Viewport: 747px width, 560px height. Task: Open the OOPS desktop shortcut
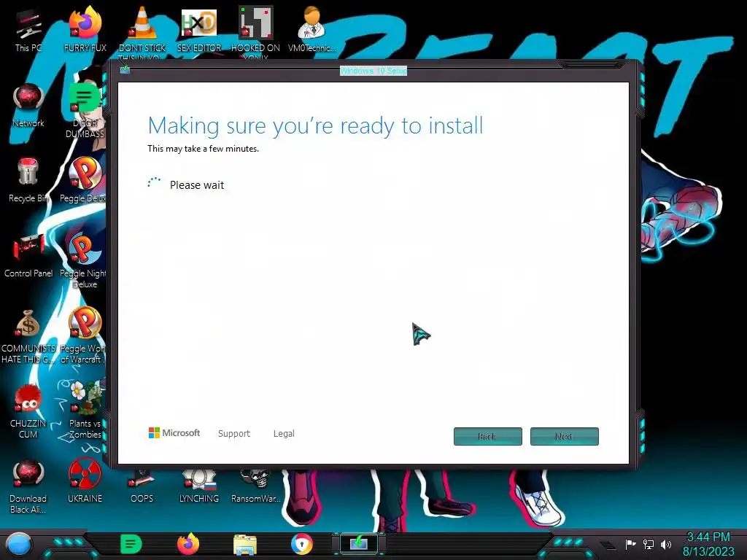click(142, 486)
